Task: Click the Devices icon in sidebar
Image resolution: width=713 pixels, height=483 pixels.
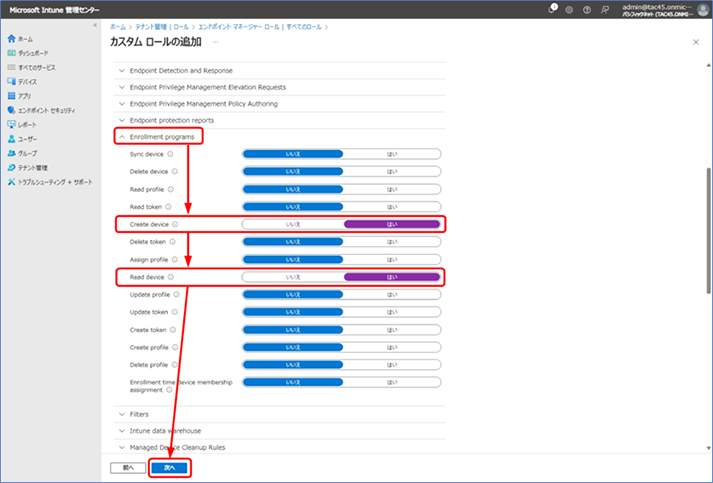Action: [11, 81]
